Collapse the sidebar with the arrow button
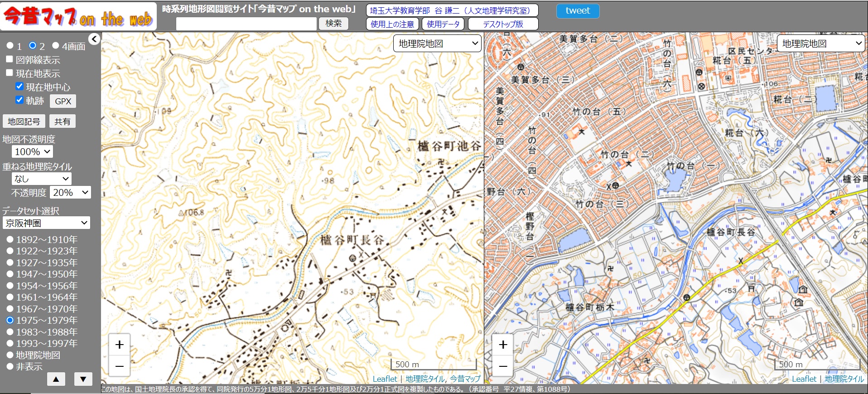868x394 pixels. (x=94, y=39)
